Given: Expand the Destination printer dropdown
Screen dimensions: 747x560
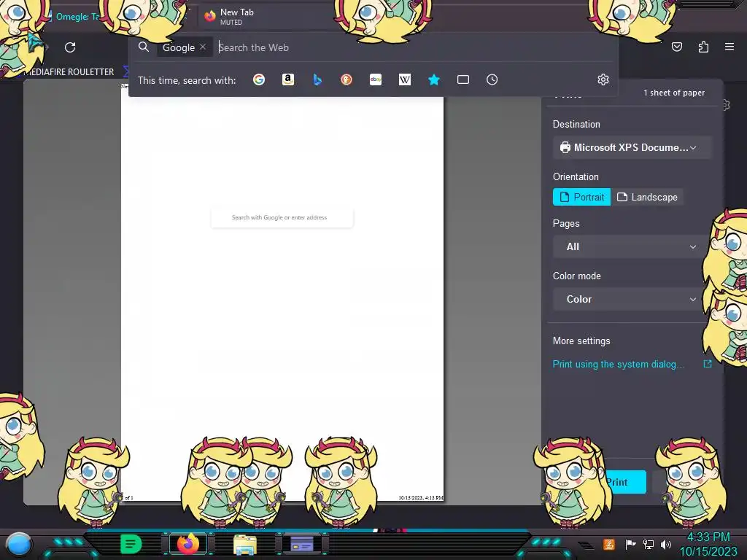Looking at the screenshot, I should (632, 147).
